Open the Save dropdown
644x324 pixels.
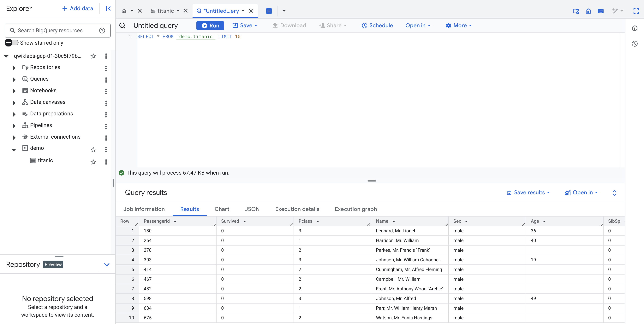tap(245, 26)
